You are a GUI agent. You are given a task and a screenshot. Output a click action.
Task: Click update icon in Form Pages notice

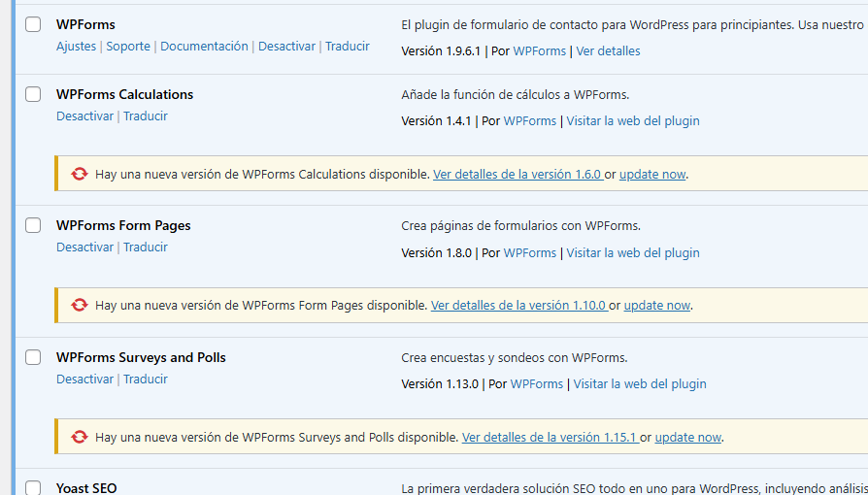pos(80,305)
